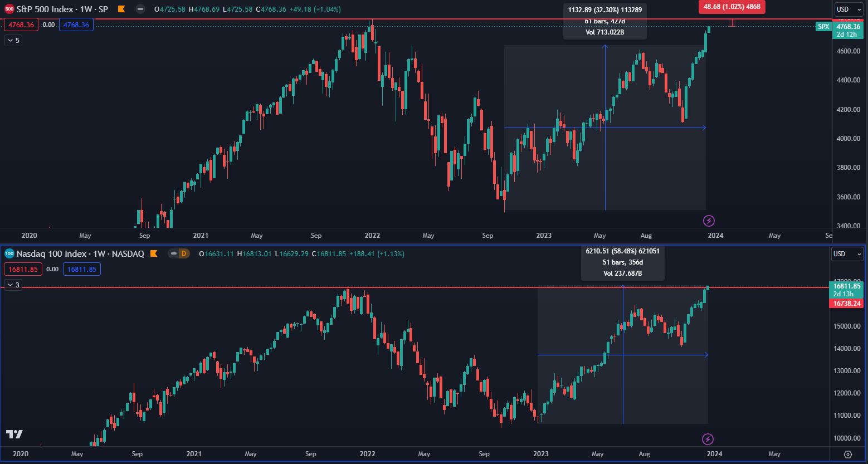Click 3600.00 on the S&P price axis
The width and height of the screenshot is (868, 464).
tap(849, 197)
